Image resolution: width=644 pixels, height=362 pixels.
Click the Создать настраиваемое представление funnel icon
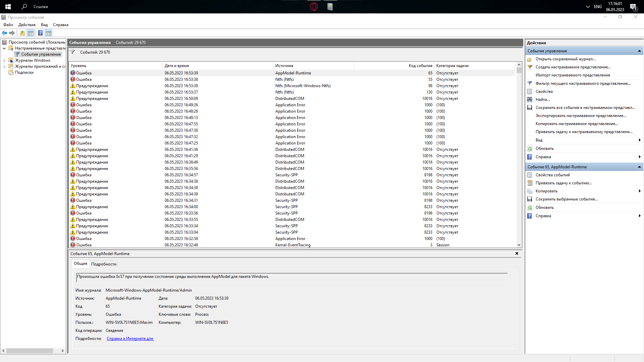click(530, 67)
